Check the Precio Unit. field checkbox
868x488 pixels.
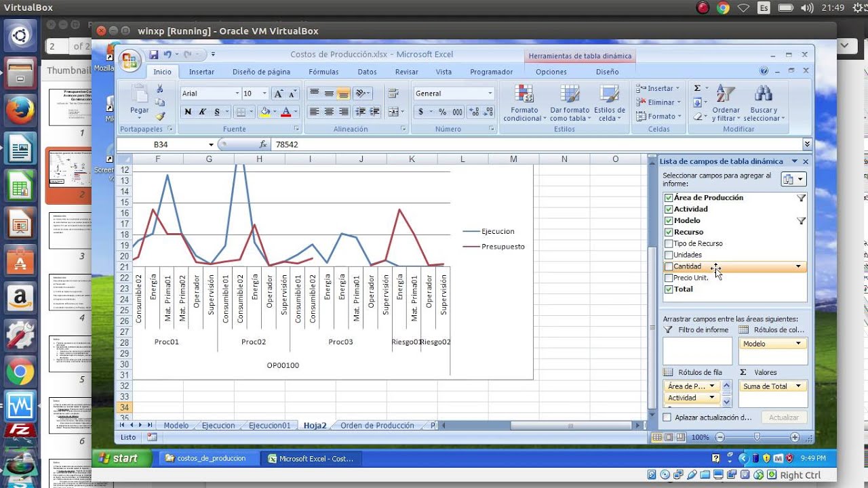[x=669, y=278]
